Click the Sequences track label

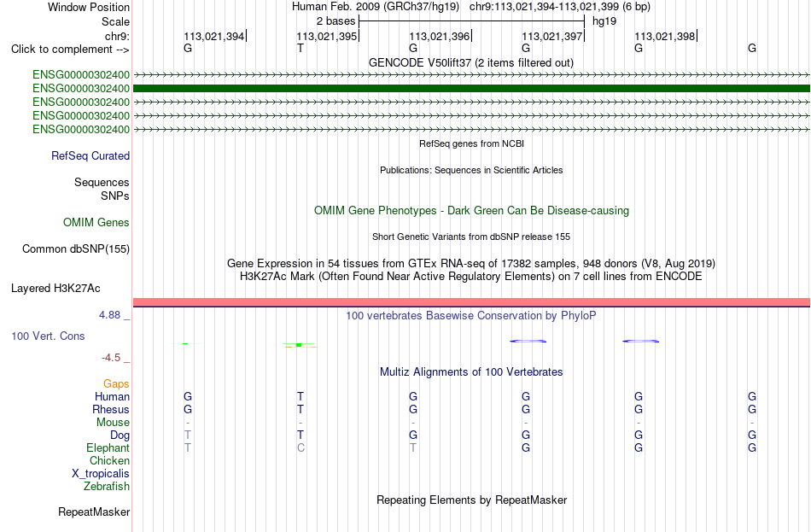click(x=102, y=182)
